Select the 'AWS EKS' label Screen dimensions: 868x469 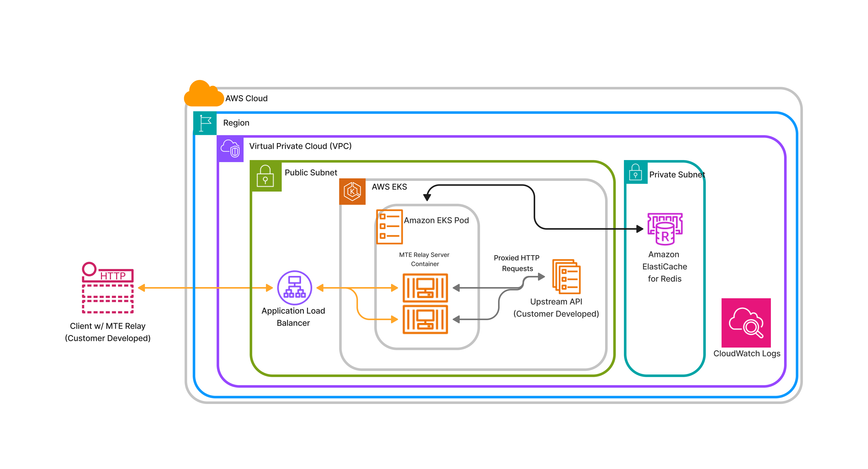389,187
